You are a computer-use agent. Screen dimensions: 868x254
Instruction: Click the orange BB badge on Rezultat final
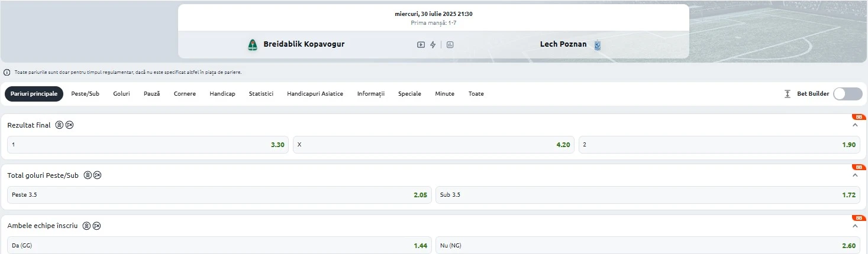point(858,117)
